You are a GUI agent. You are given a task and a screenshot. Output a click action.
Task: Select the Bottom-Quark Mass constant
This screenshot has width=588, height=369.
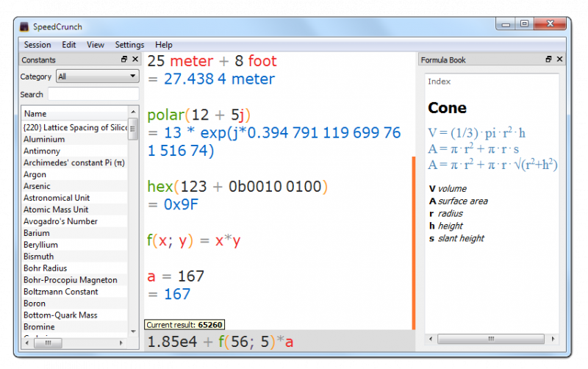tap(75, 315)
